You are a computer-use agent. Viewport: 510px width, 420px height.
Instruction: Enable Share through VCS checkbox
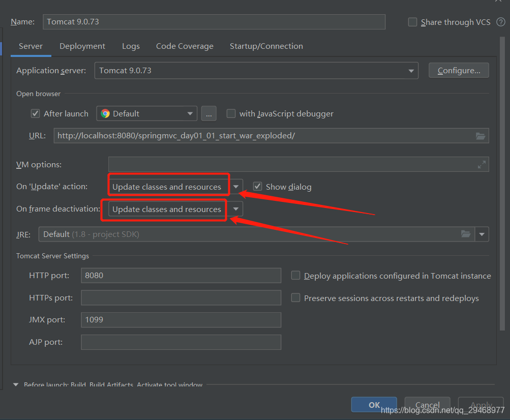tap(412, 22)
